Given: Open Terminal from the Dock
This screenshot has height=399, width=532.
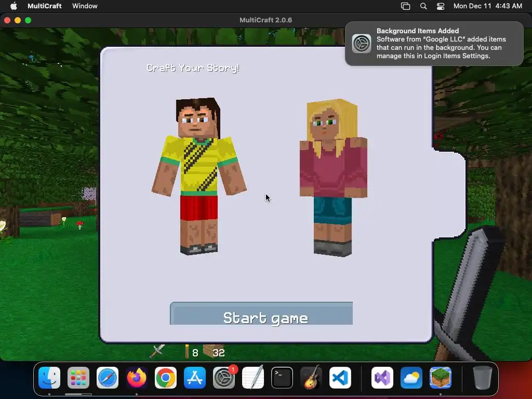Looking at the screenshot, I should (282, 378).
